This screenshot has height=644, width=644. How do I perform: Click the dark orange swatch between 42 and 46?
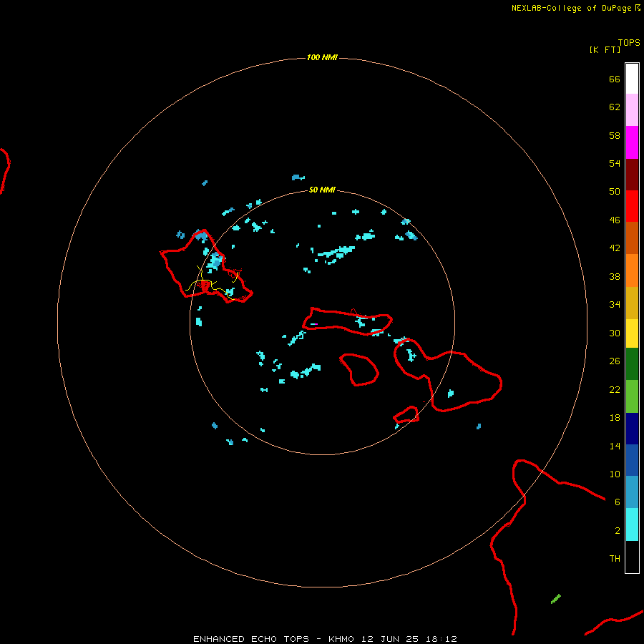(x=632, y=238)
